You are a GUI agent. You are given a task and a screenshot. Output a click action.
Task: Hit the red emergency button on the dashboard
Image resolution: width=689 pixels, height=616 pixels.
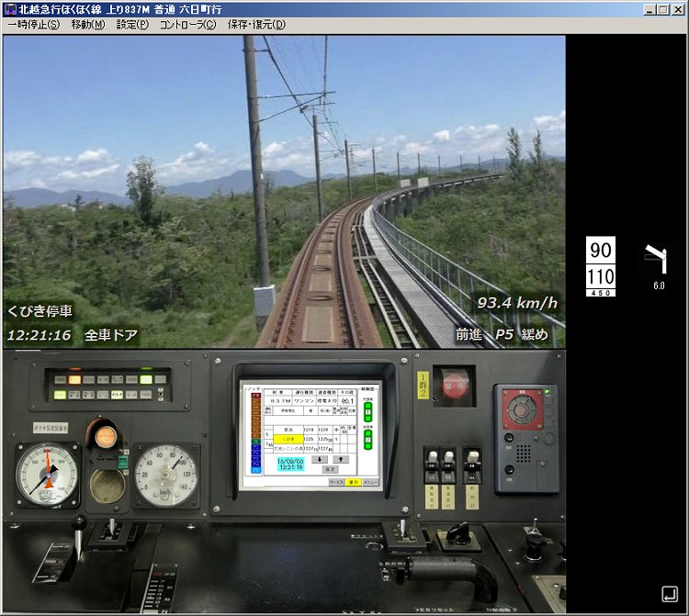pyautogui.click(x=455, y=385)
